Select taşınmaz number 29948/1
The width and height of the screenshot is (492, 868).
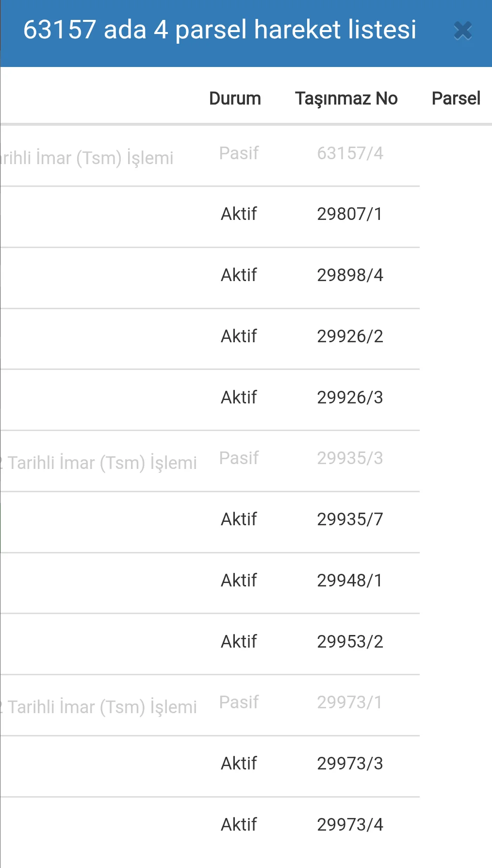pyautogui.click(x=350, y=581)
